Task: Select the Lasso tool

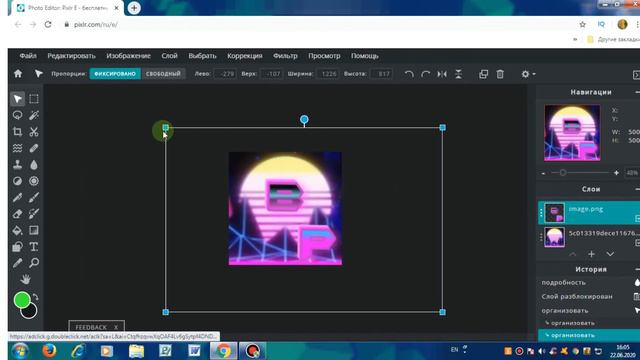Action: tap(18, 115)
